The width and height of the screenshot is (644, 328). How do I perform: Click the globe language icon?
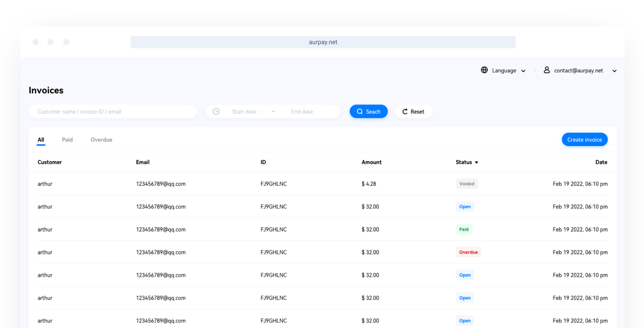[x=484, y=70]
